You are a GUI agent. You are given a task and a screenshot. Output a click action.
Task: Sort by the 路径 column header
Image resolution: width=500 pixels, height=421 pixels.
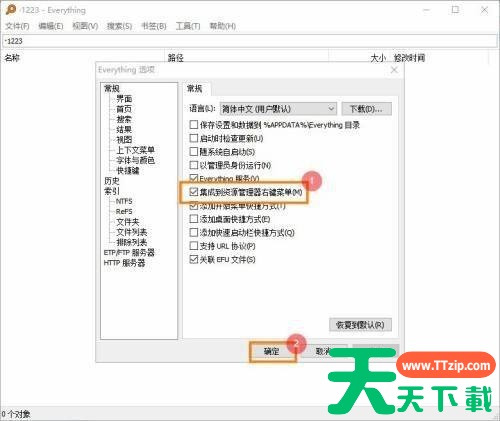[176, 58]
